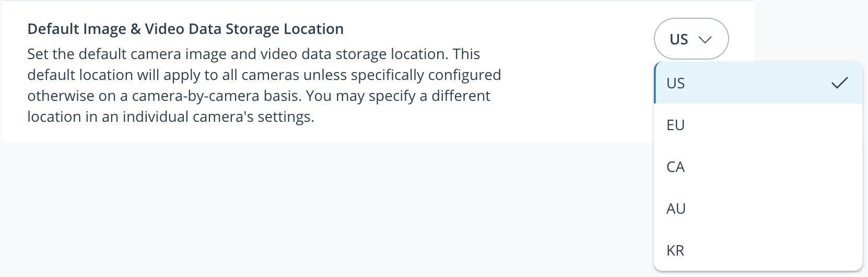
Task: Click the checkmark icon beside US option
Action: tap(839, 83)
